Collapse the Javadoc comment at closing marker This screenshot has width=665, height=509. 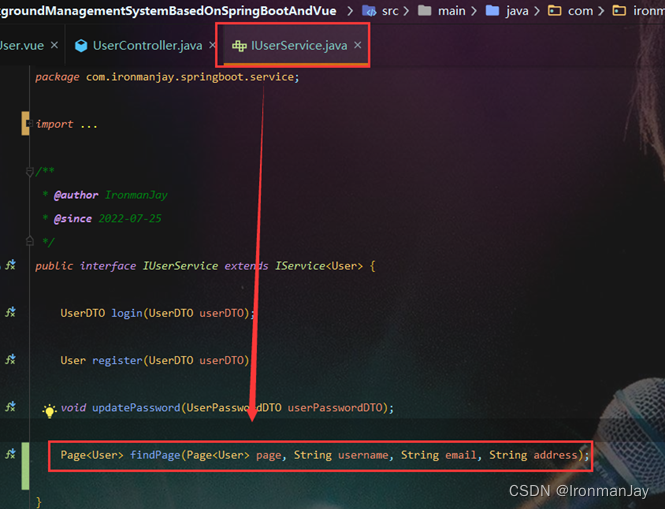pos(29,241)
